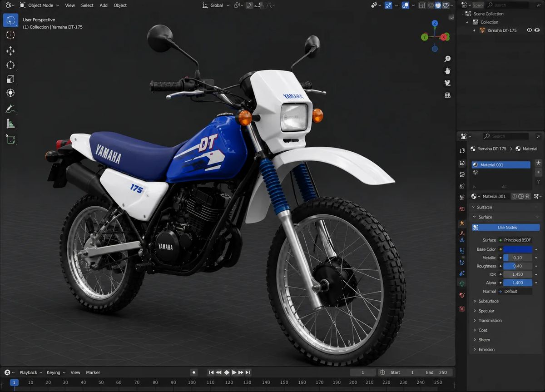This screenshot has height=392, width=545.
Task: Click the Blender logo menu icon
Action: click(9, 5)
